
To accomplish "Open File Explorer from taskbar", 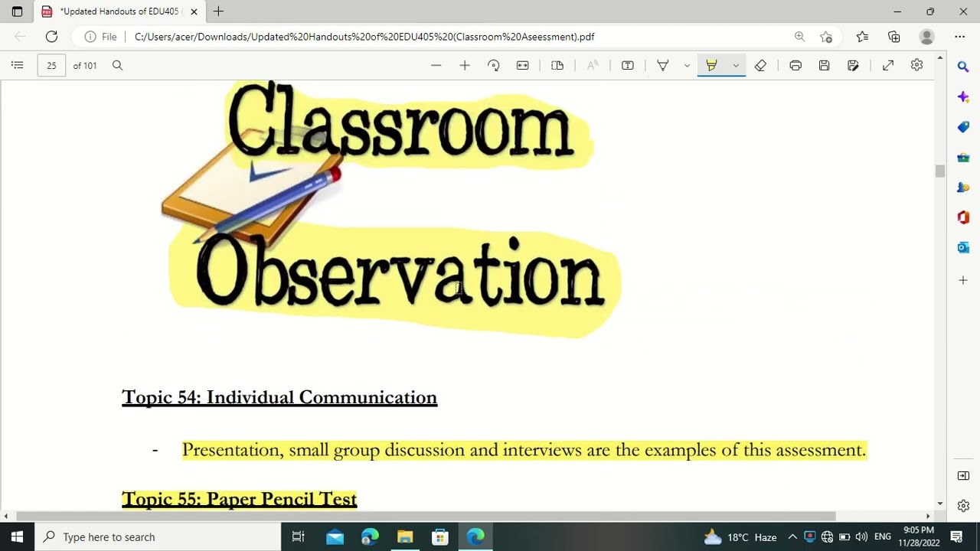I will coord(405,537).
